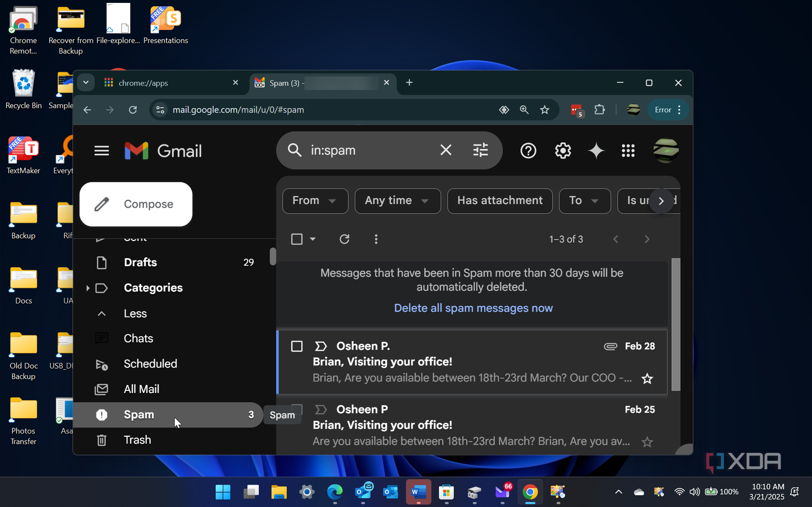The height and width of the screenshot is (507, 812).
Task: Open the More three-dot menu above messages
Action: (x=376, y=239)
